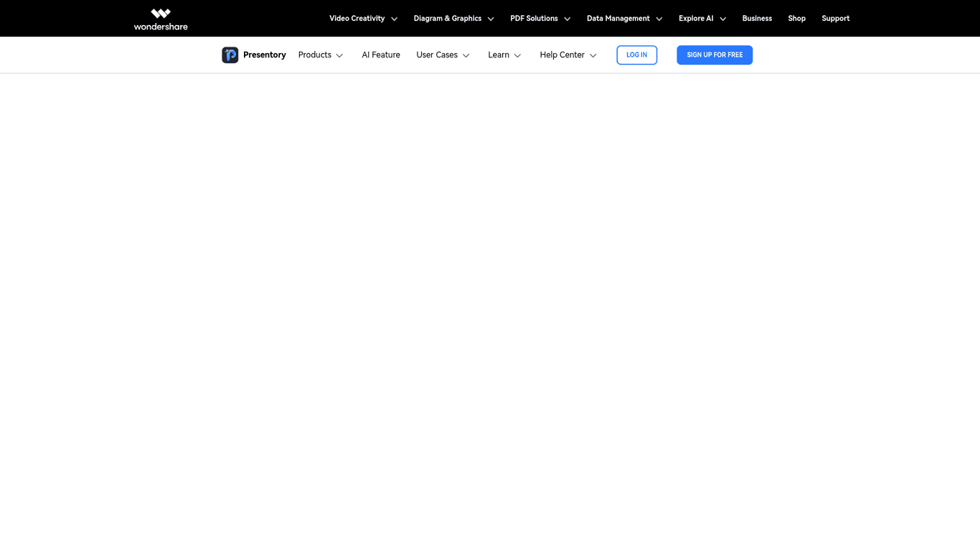Open the Shop link
Viewport: 980px width, 551px height.
pos(796,19)
